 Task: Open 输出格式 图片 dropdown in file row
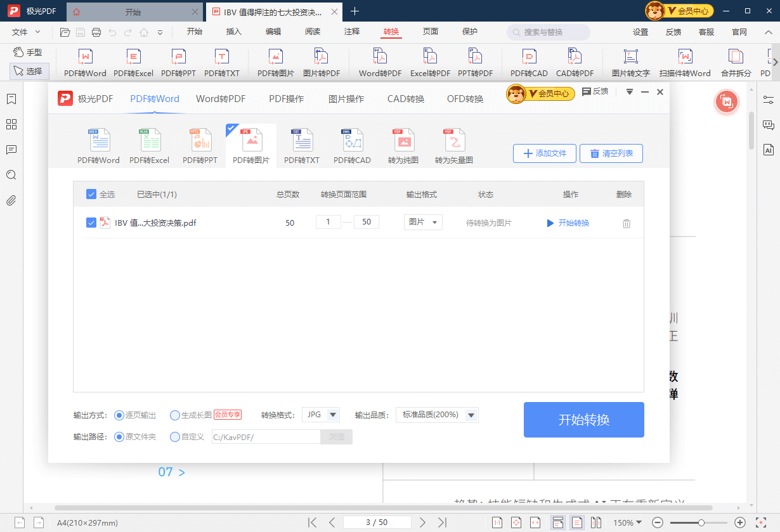coord(423,222)
